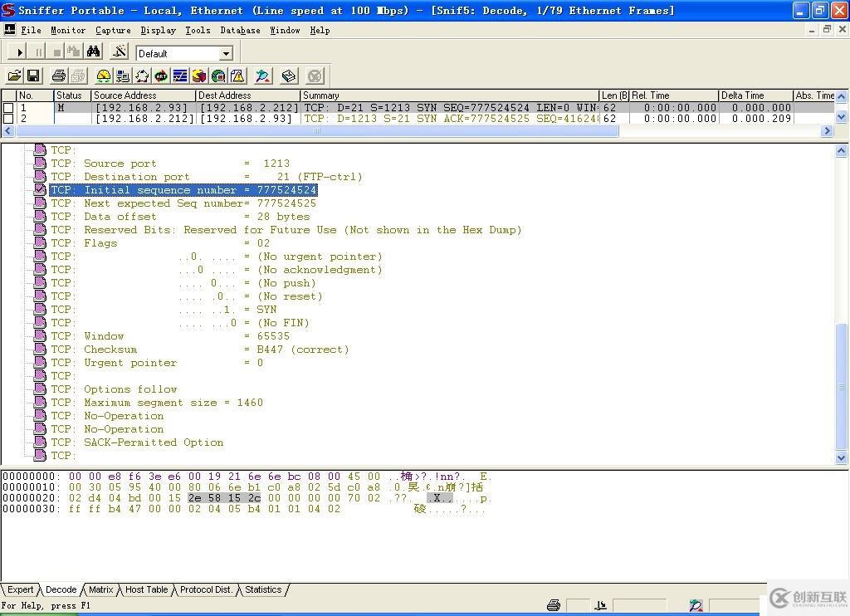
Task: Click the status bar printer icon
Action: [x=554, y=605]
